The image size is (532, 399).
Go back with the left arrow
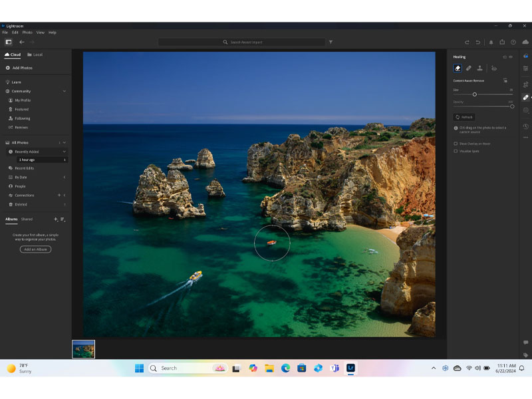tap(22, 42)
